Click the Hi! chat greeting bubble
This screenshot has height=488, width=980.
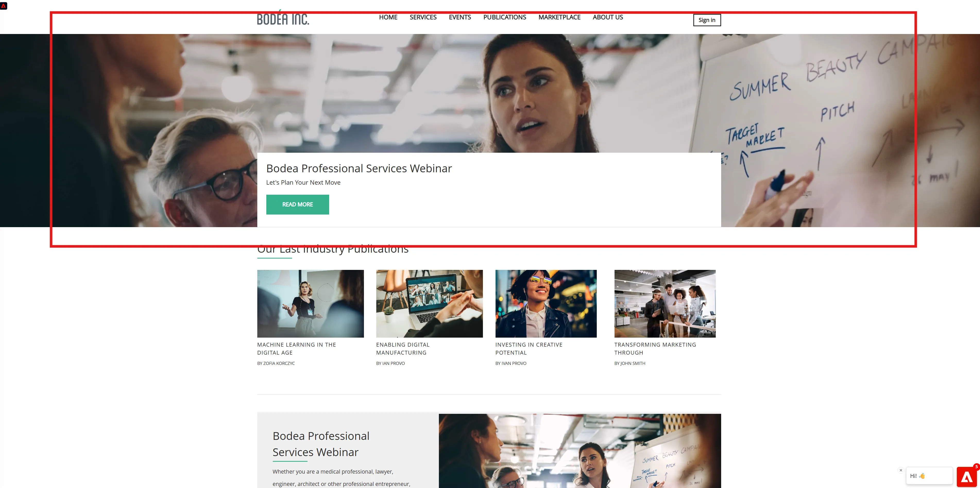click(929, 476)
